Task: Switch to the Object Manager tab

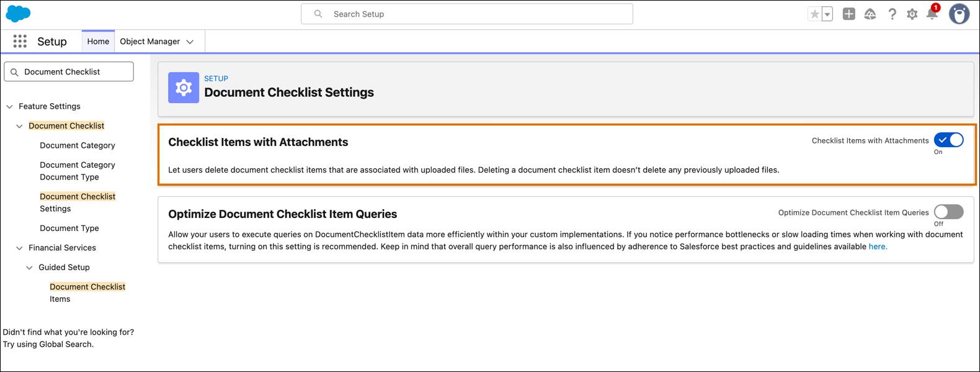Action: tap(150, 42)
